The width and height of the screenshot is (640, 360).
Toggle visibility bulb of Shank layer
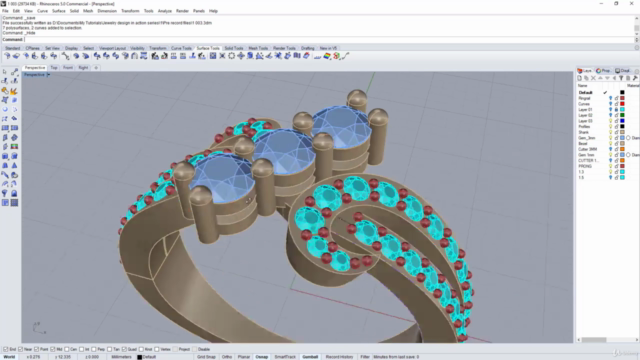point(611,132)
